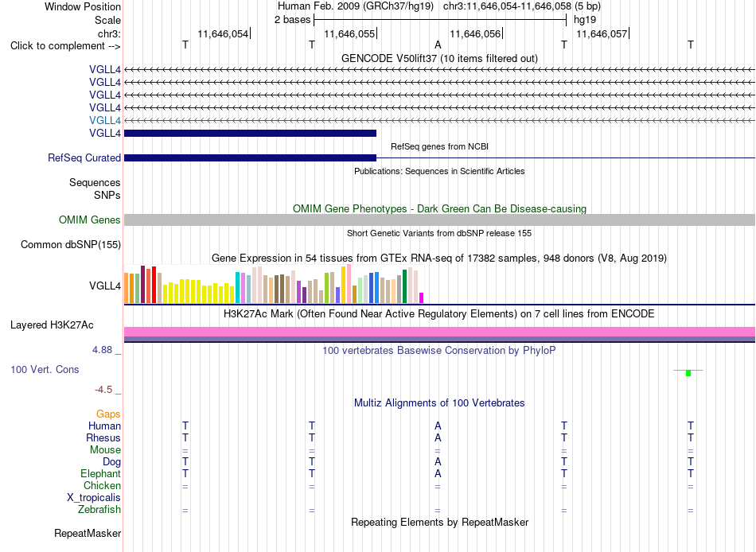Click the VGLL4 label beside the thick exon bar
This screenshot has width=756, height=552.
click(104, 133)
